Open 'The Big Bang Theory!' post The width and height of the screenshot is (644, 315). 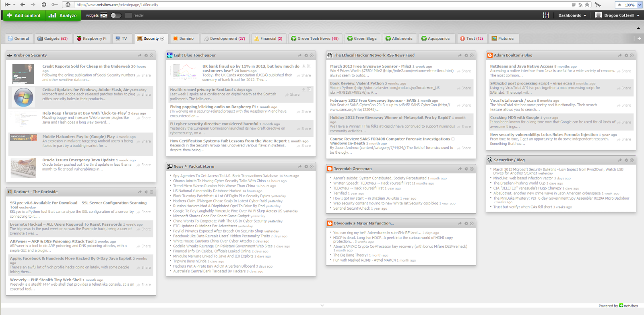[x=350, y=255]
